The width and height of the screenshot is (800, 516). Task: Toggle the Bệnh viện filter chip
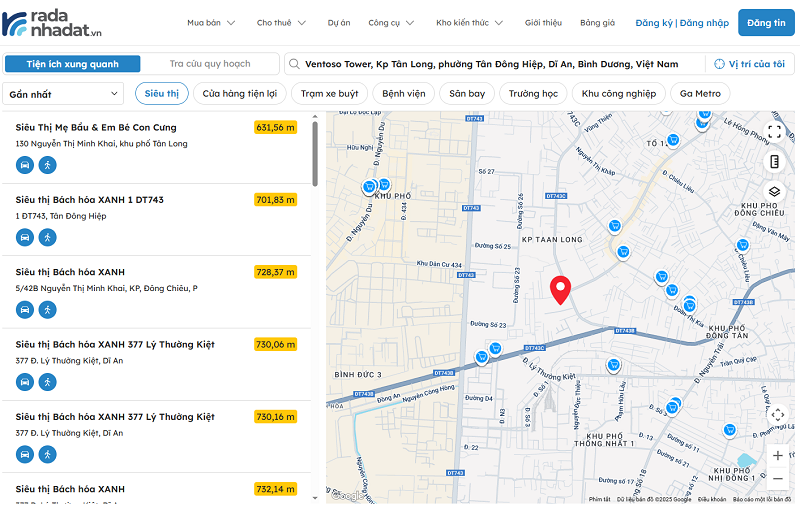(x=403, y=94)
